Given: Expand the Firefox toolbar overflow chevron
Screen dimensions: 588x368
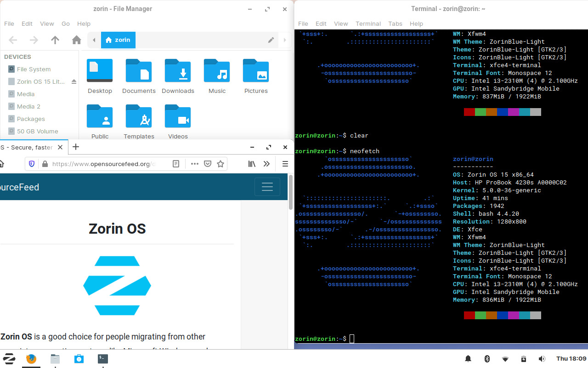Looking at the screenshot, I should pos(266,163).
